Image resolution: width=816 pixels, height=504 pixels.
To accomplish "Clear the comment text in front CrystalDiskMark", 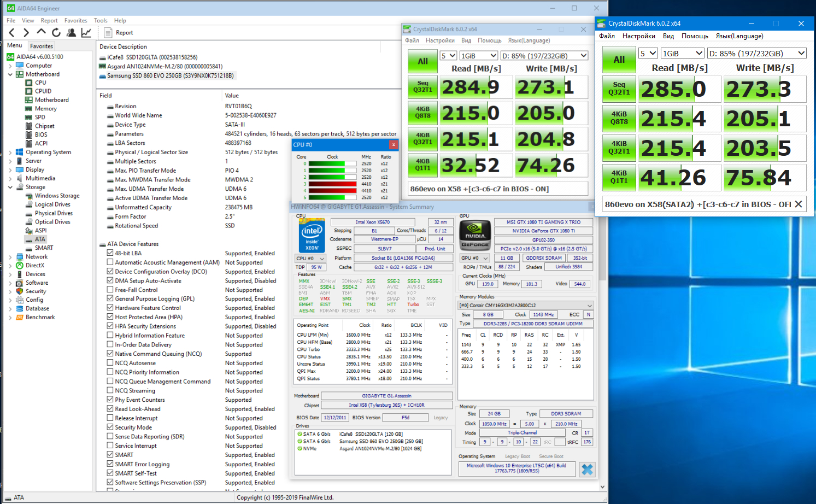I will (799, 204).
